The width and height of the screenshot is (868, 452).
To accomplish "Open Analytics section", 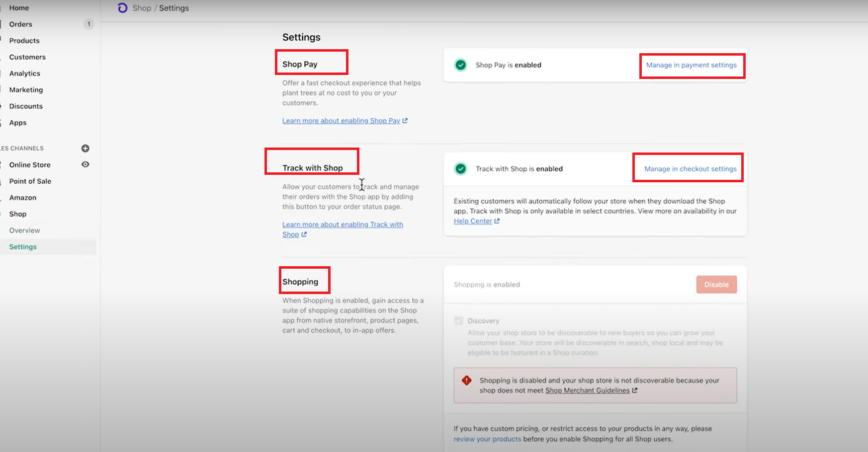I will [x=25, y=74].
